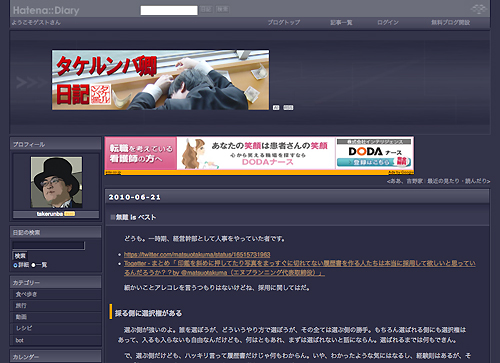Click the small badge next to takerunba username
The width and height of the screenshot is (500, 363).
(x=69, y=214)
